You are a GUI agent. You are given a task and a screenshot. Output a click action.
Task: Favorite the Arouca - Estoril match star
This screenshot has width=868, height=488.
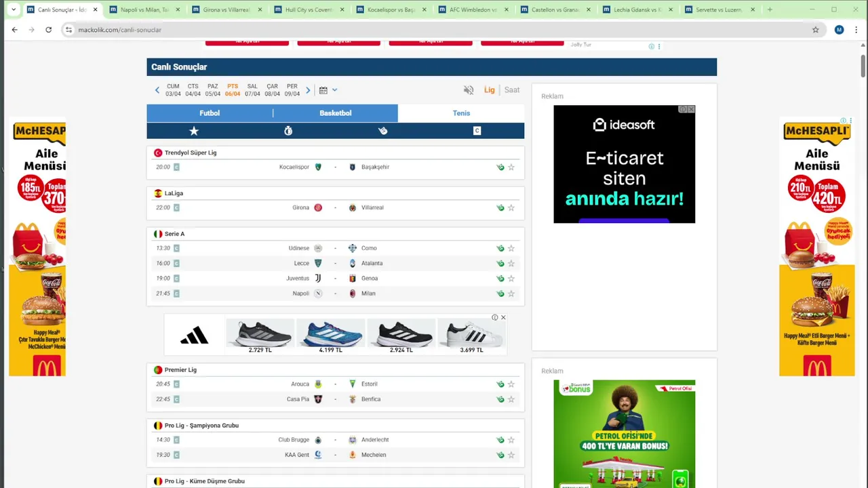511,384
